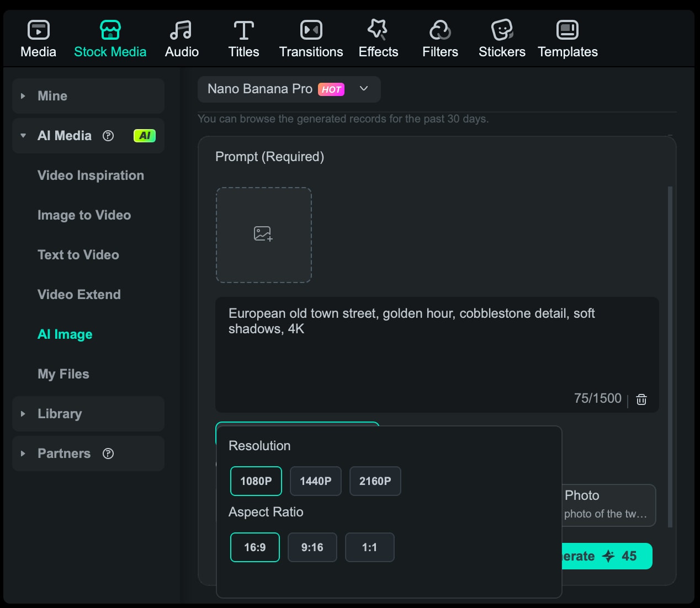
Task: Click into the prompt text field
Action: (437, 355)
